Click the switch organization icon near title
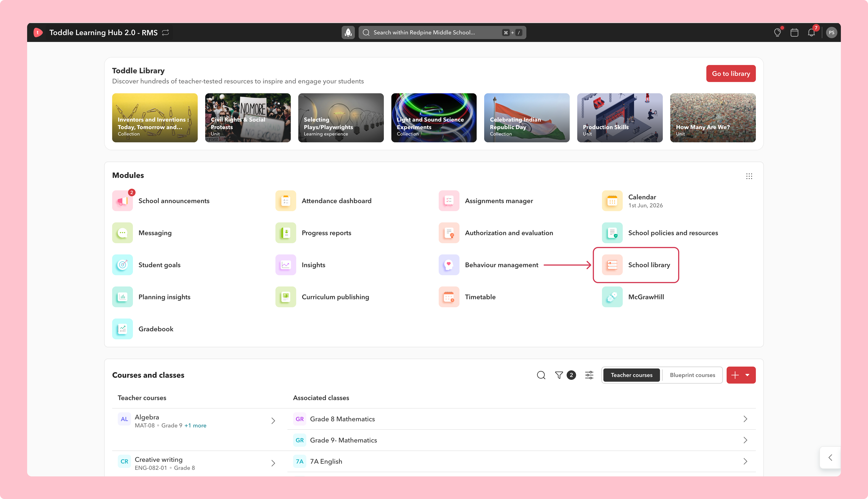This screenshot has height=499, width=868. [x=166, y=32]
